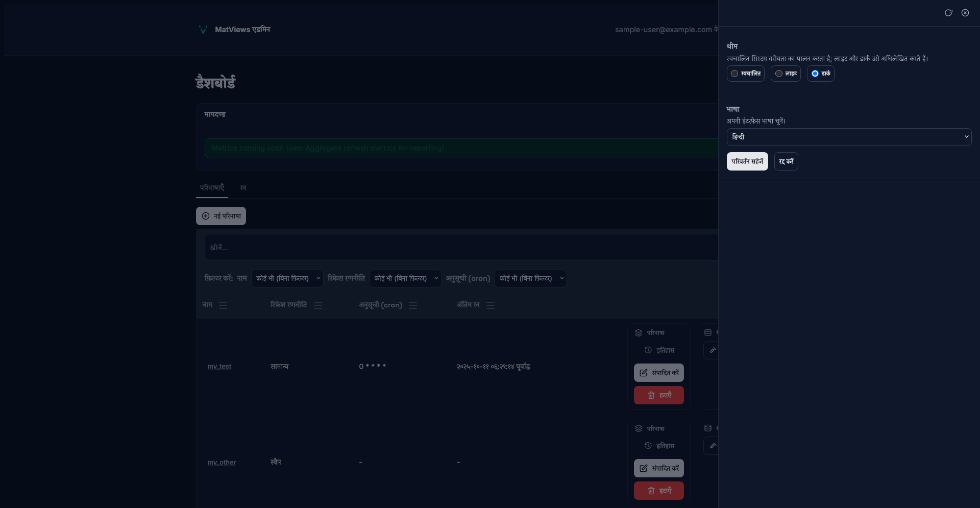
Task: Expand the रिफ्रेश रणनीति filter dropdown
Action: pyautogui.click(x=405, y=278)
